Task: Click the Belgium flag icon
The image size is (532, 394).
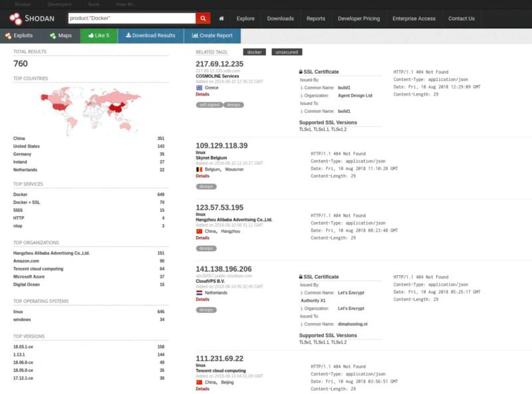Action: pos(199,169)
